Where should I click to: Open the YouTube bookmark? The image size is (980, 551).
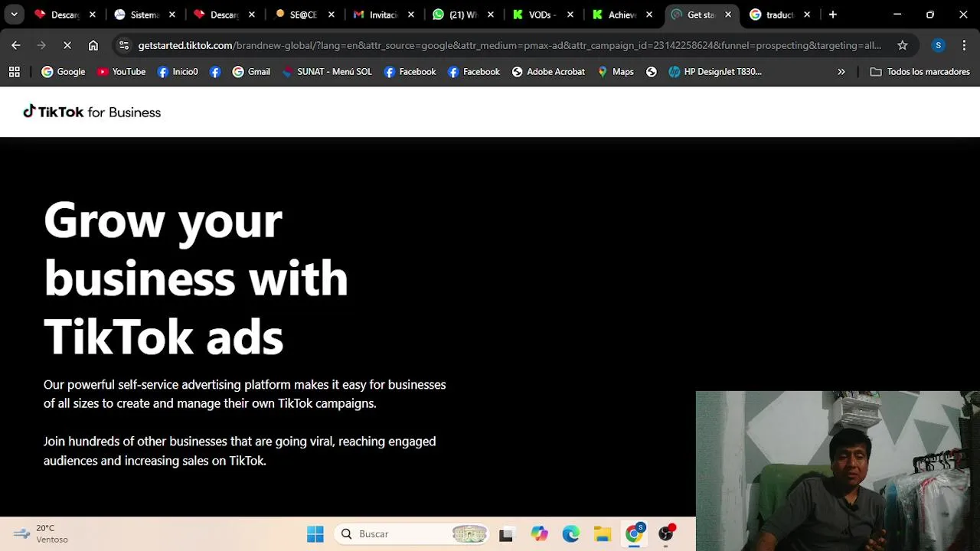121,71
